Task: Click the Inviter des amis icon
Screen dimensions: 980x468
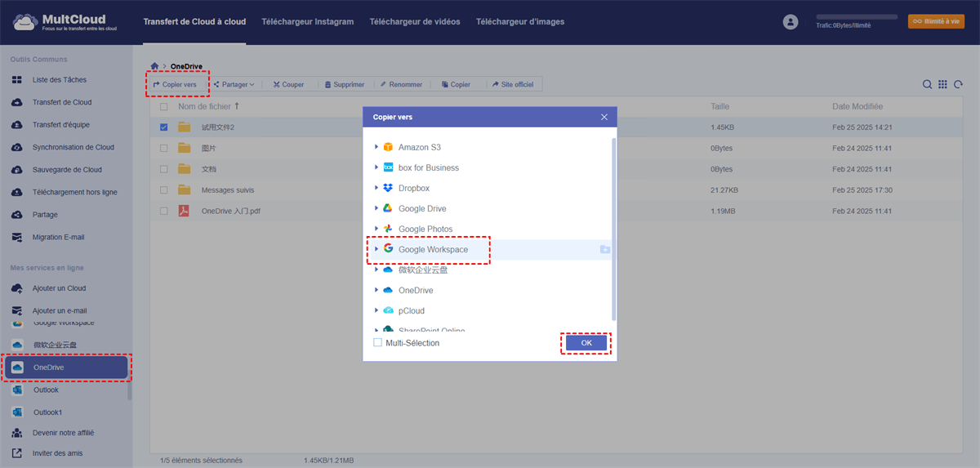Action: (x=17, y=453)
